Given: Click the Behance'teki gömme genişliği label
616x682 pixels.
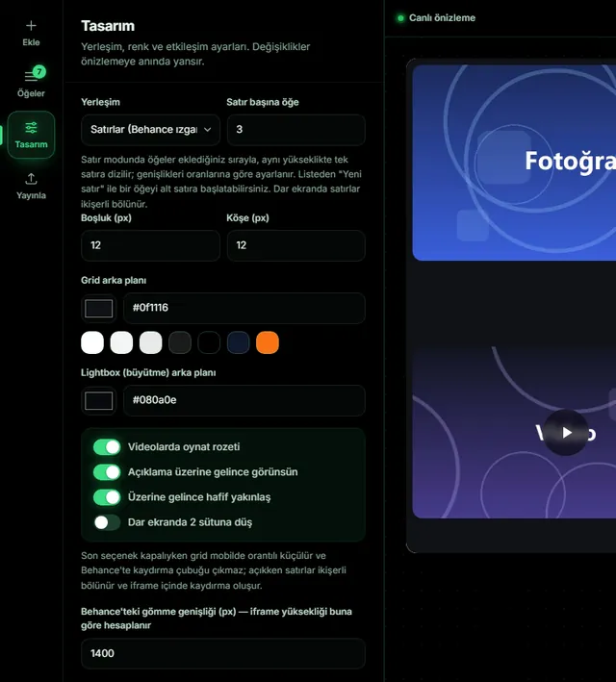Looking at the screenshot, I should 217,619.
